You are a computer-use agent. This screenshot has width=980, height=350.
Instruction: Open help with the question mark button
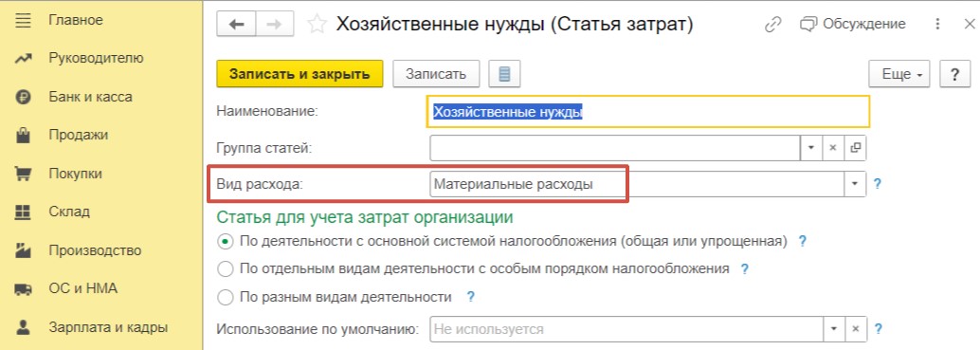pos(954,74)
